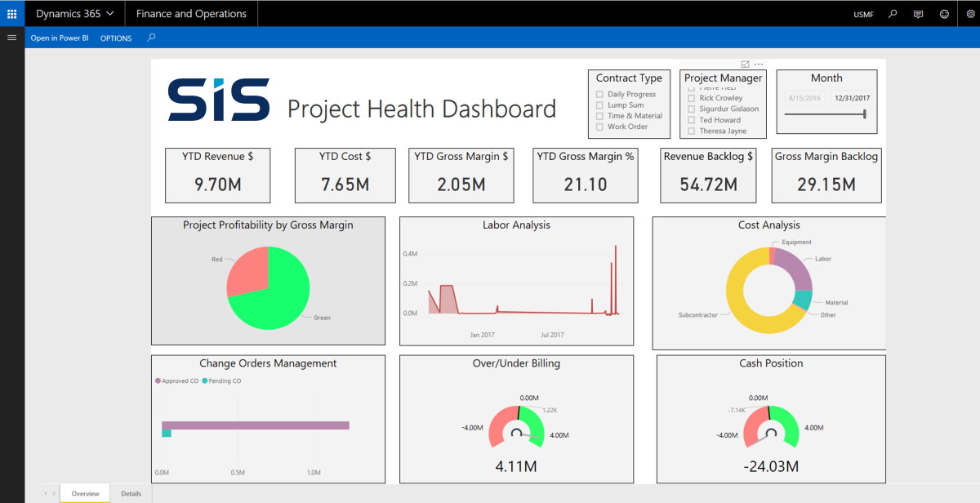Click the Equipment label in Cost Analysis
The width and height of the screenshot is (980, 503).
796,243
